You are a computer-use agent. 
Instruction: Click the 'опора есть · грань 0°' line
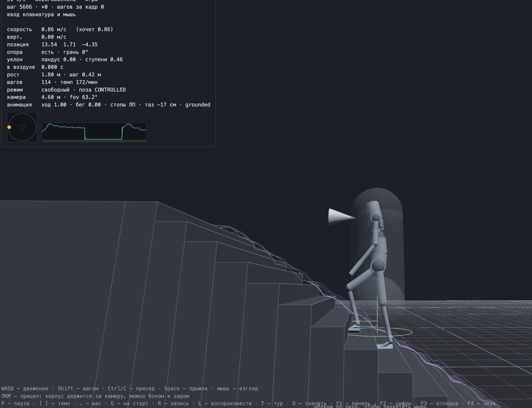(47, 52)
